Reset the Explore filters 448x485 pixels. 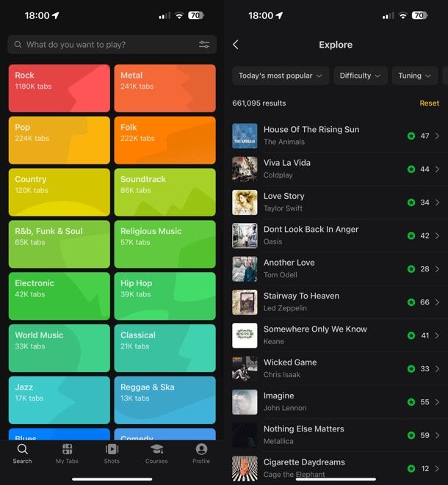click(429, 103)
